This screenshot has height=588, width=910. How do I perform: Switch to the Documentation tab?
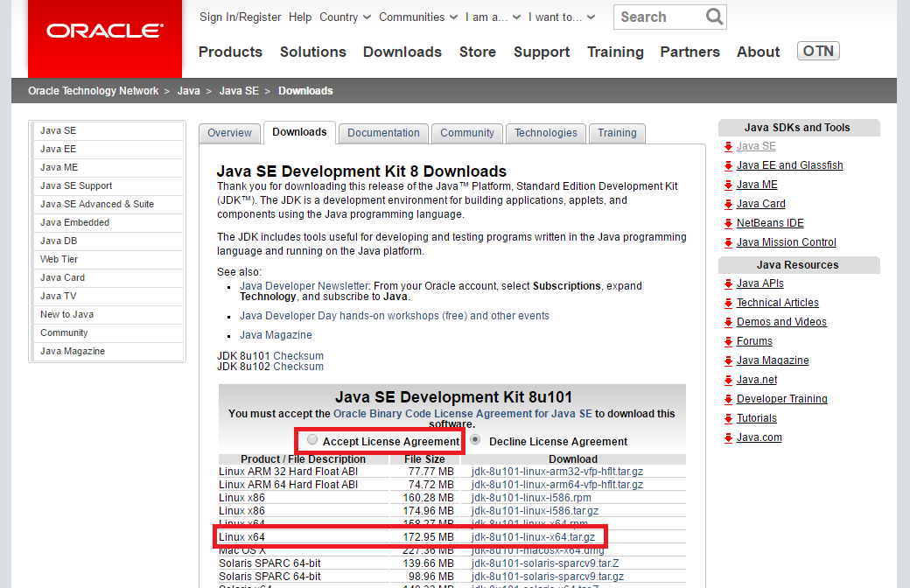tap(382, 133)
